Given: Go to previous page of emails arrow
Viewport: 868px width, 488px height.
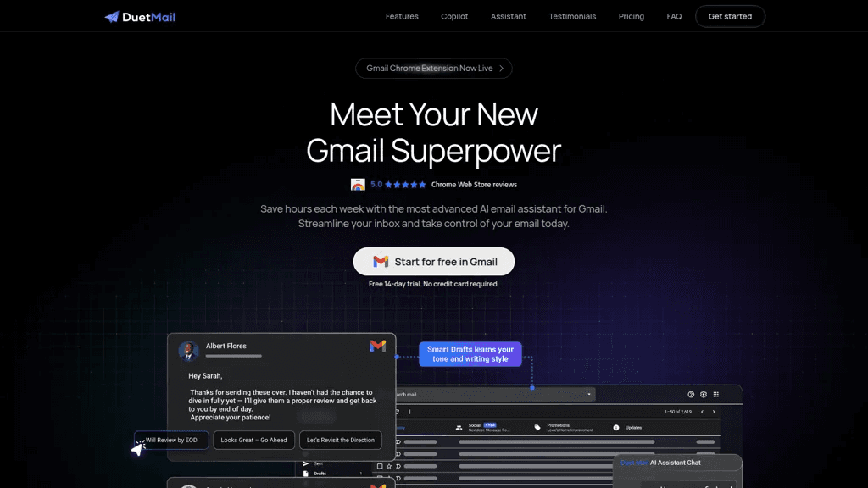Looking at the screenshot, I should [x=703, y=412].
